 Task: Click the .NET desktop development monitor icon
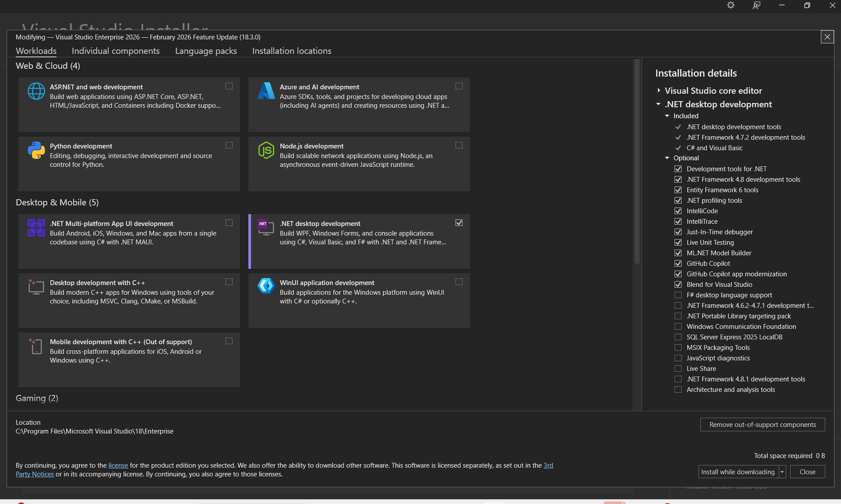[266, 228]
